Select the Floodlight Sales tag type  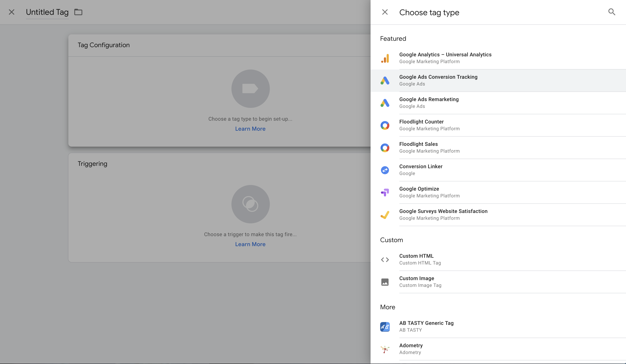pyautogui.click(x=498, y=148)
